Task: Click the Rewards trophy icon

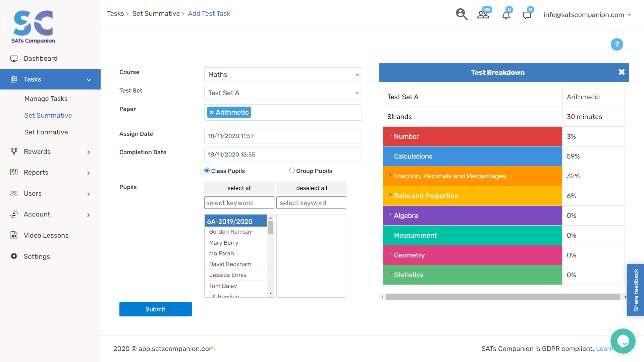Action: [14, 151]
